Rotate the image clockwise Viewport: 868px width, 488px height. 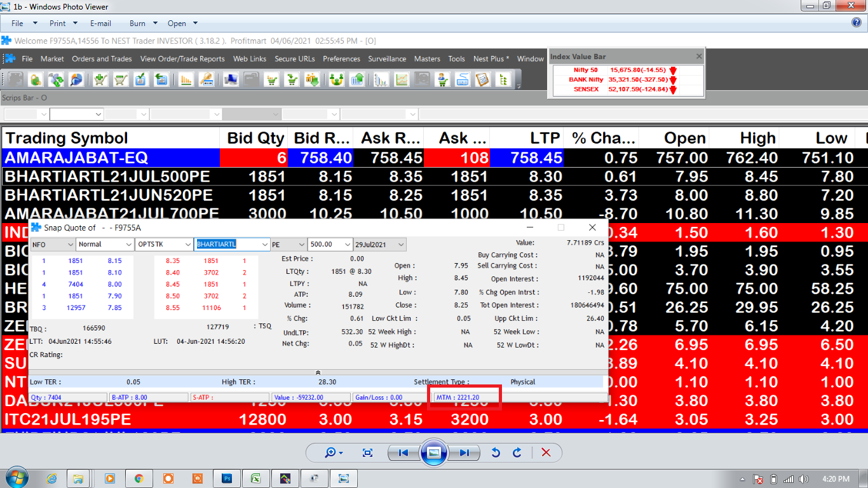click(x=517, y=452)
